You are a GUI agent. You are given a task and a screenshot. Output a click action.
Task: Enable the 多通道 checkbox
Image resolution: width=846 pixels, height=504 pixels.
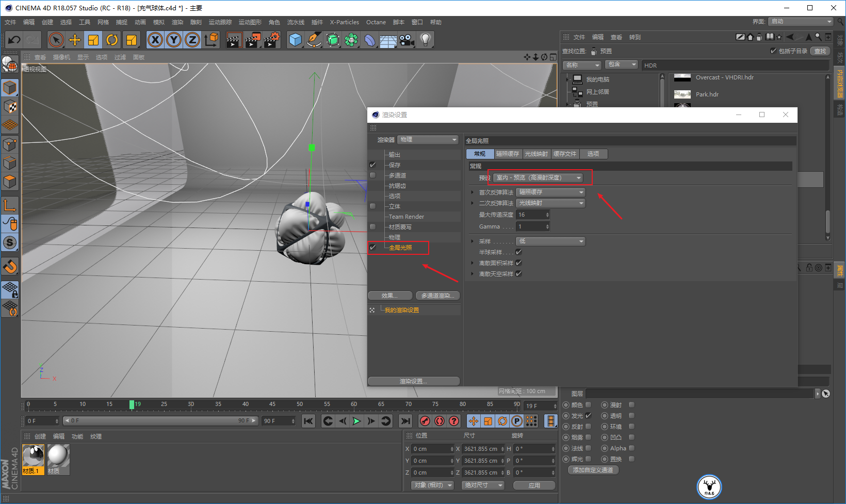point(372,175)
